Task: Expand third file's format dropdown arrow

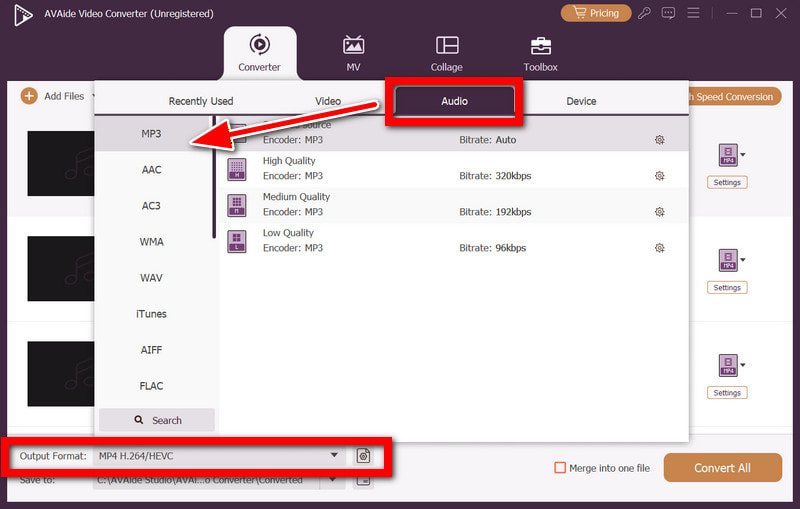Action: click(x=743, y=365)
